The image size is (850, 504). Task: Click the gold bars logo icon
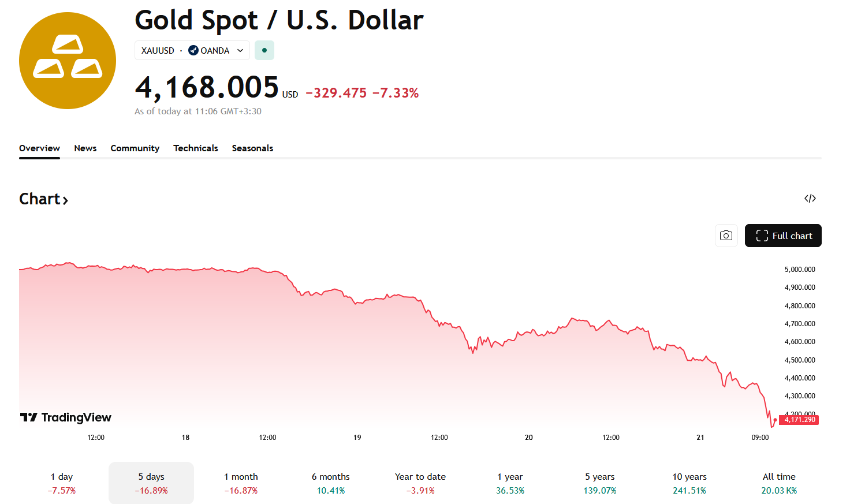(x=68, y=61)
